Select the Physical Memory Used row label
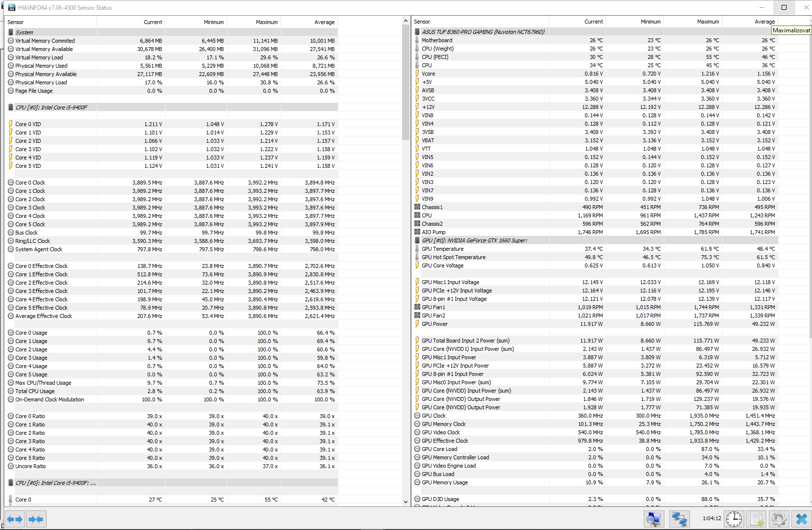This screenshot has width=812, height=530. tap(41, 66)
